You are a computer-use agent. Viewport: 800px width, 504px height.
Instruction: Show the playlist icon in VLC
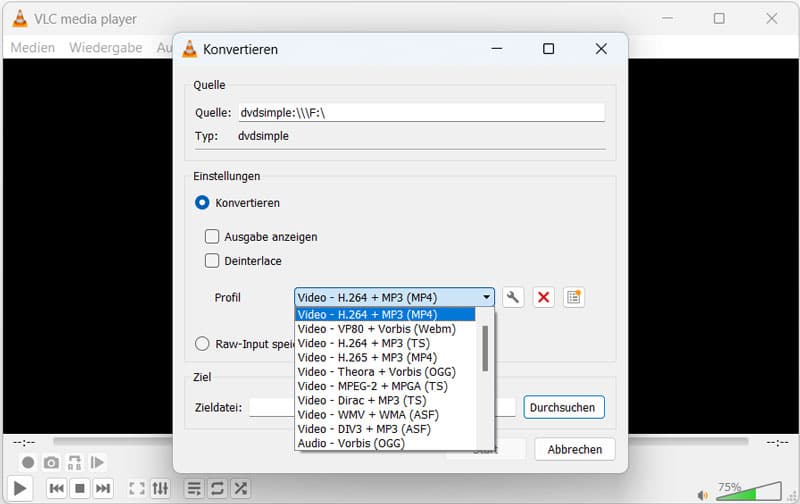coord(194,488)
